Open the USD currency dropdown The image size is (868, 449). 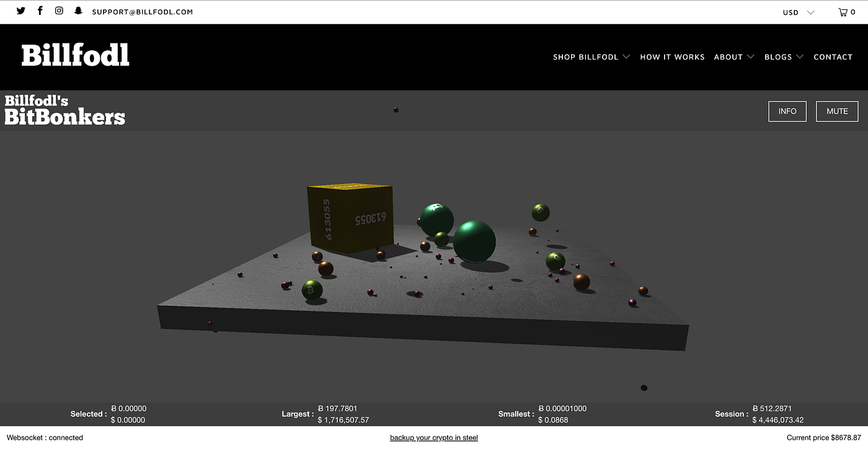[x=799, y=12]
